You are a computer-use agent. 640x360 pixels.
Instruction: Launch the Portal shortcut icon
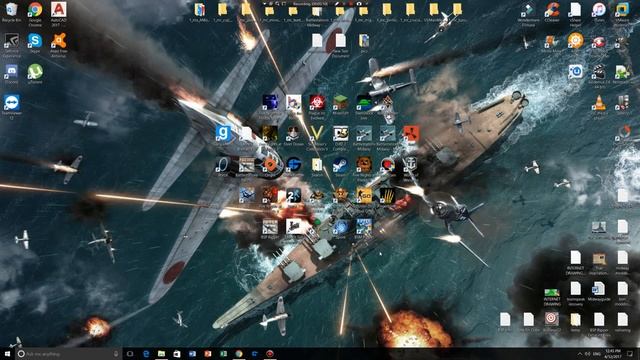click(x=223, y=167)
